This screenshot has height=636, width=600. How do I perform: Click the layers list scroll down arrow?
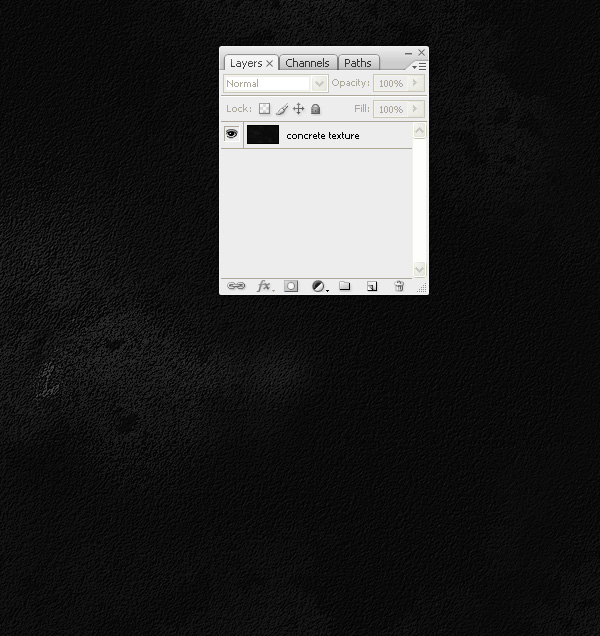(419, 269)
